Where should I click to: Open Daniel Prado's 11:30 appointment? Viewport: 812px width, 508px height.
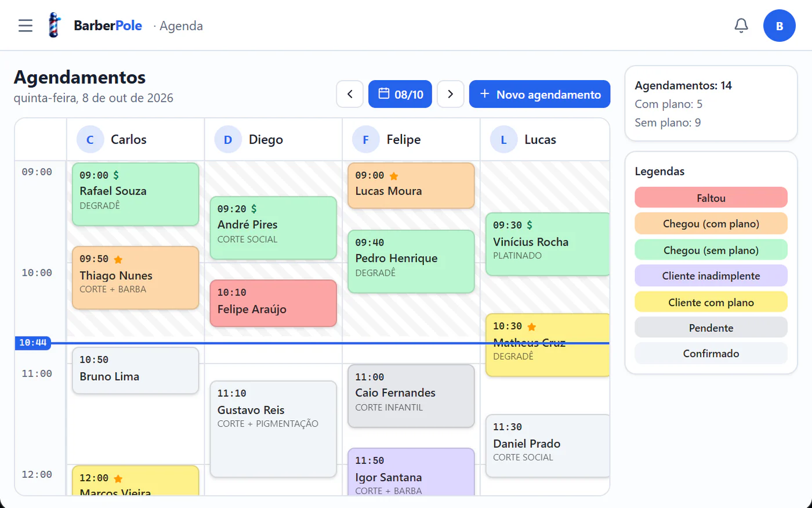click(548, 446)
